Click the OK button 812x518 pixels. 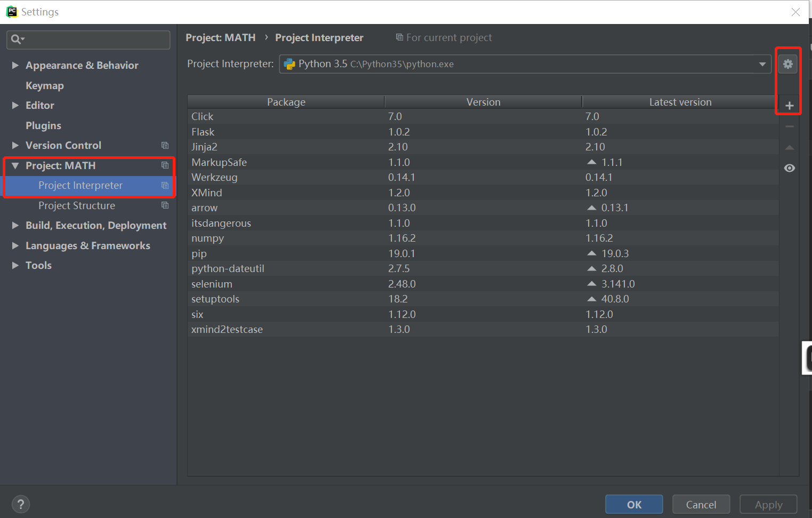click(634, 504)
